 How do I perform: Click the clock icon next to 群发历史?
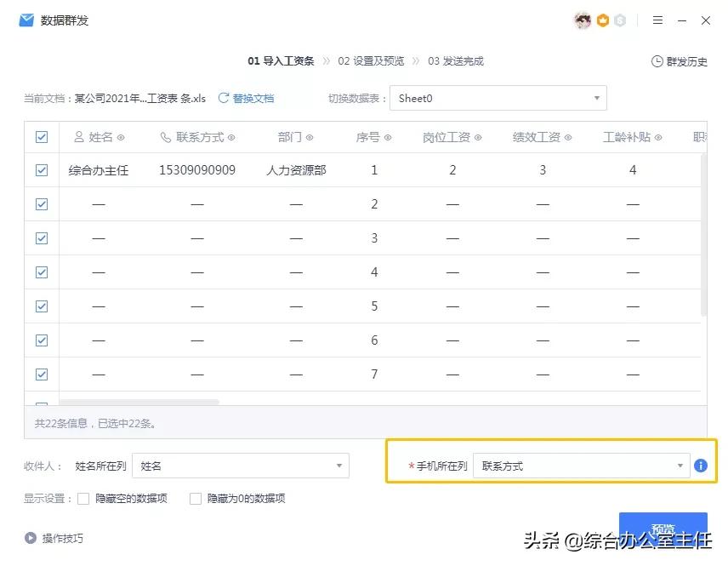[x=656, y=60]
